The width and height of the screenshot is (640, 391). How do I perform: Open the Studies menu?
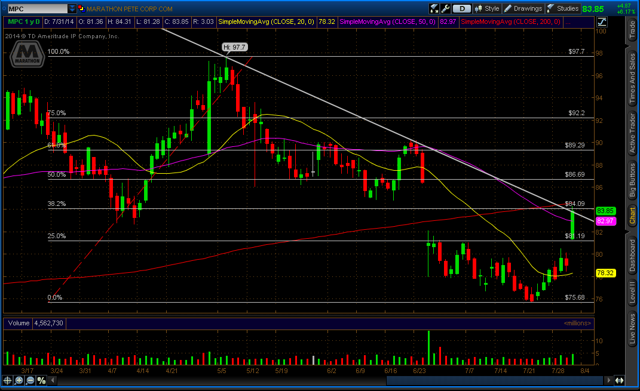pos(563,9)
